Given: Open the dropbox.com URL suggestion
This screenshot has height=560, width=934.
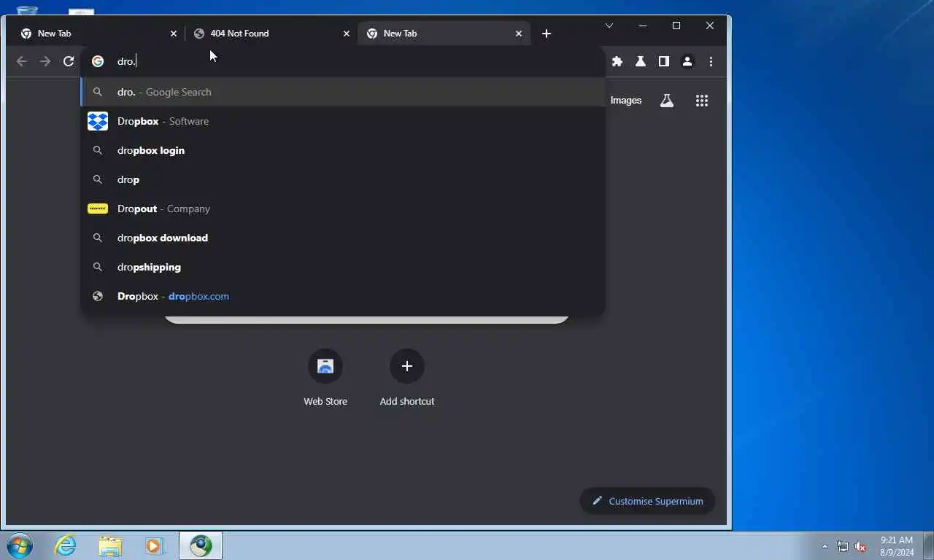Looking at the screenshot, I should [343, 296].
